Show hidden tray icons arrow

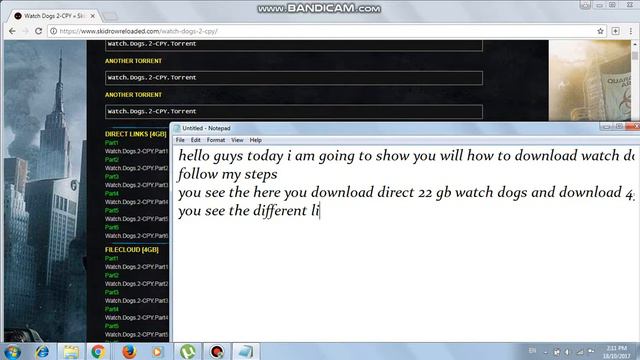pyautogui.click(x=546, y=352)
